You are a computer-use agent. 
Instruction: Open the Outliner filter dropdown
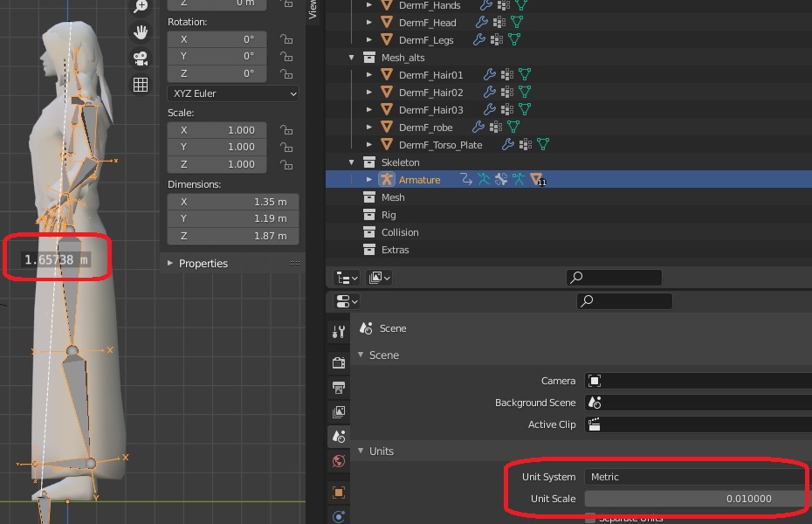point(380,278)
